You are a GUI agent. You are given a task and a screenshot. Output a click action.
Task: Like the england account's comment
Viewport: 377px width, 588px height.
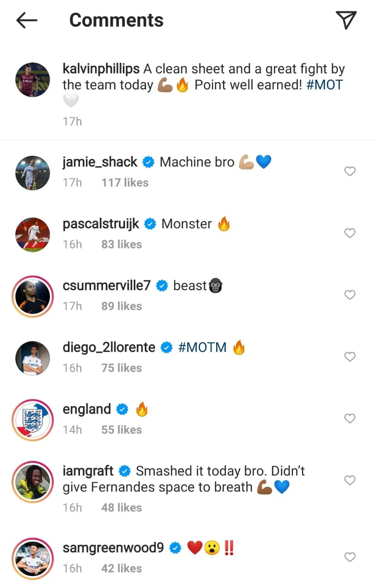pos(350,418)
